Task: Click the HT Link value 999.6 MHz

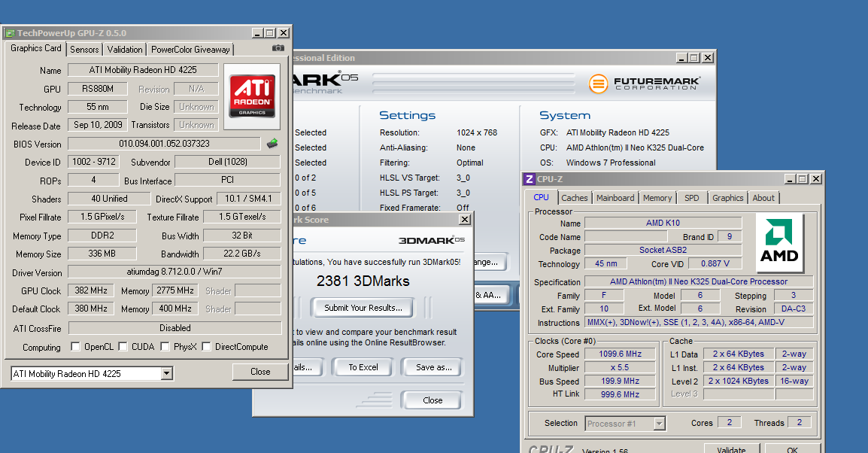Action: pyautogui.click(x=620, y=394)
